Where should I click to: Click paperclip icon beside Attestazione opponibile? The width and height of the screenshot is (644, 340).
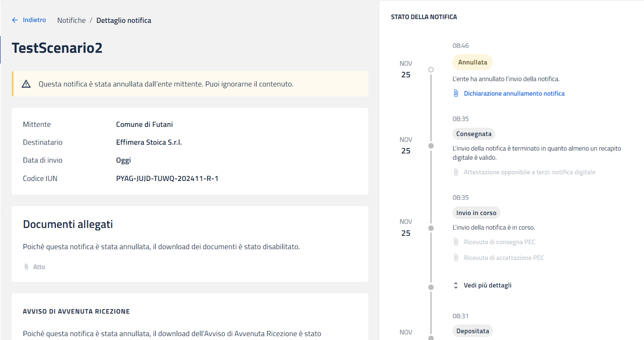[x=456, y=172]
